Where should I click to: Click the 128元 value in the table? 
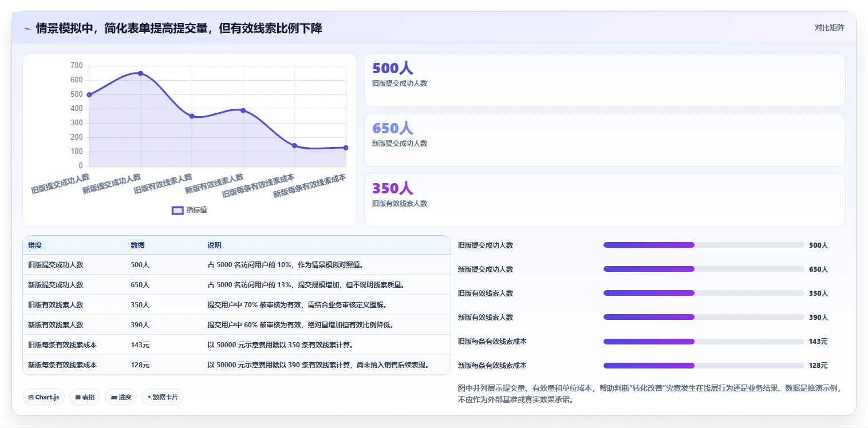[140, 365]
